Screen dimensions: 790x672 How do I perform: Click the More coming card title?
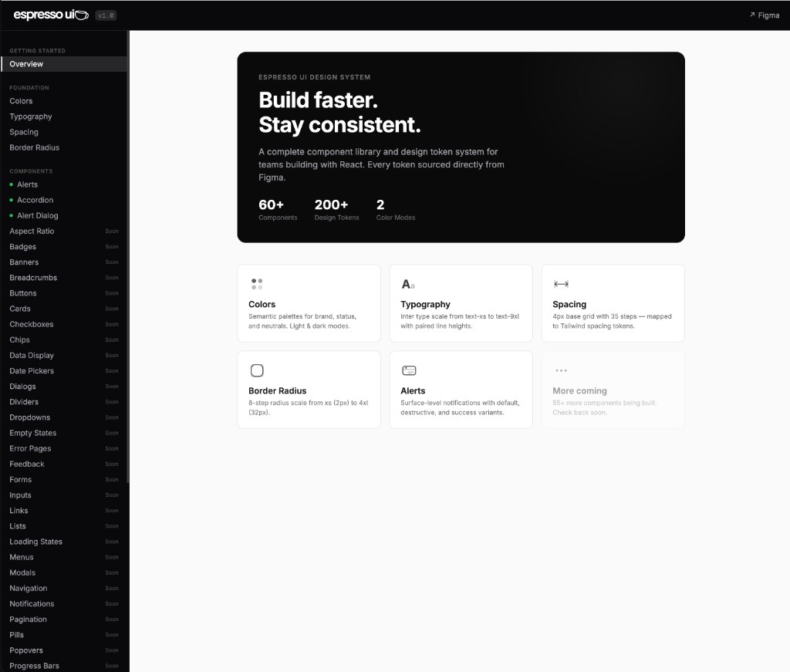pyautogui.click(x=579, y=391)
